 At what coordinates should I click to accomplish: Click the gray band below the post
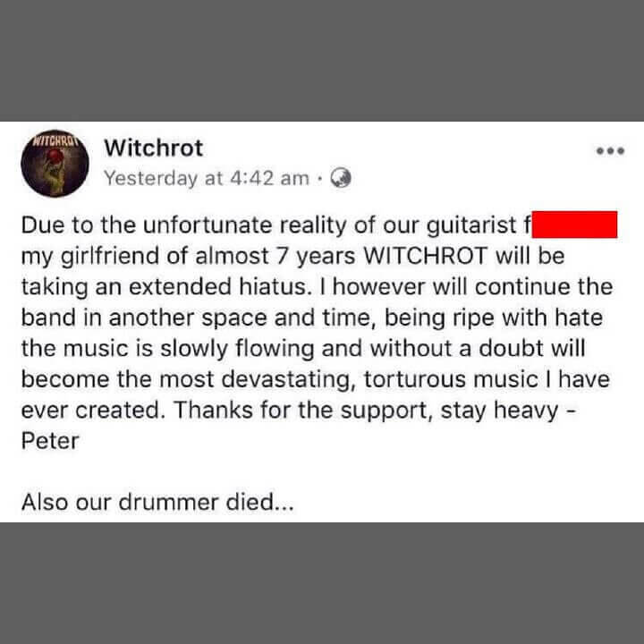point(322,583)
